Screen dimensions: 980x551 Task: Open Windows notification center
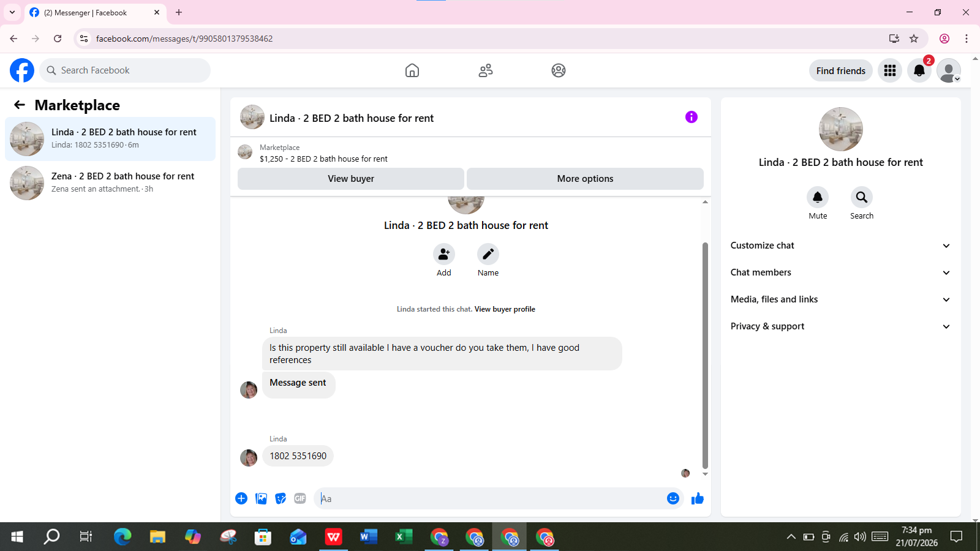click(956, 537)
